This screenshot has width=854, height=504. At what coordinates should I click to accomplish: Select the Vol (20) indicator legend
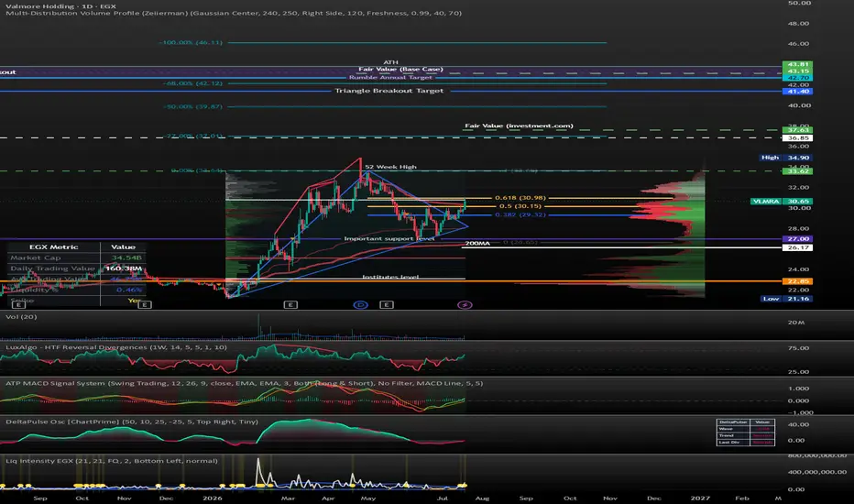point(21,316)
